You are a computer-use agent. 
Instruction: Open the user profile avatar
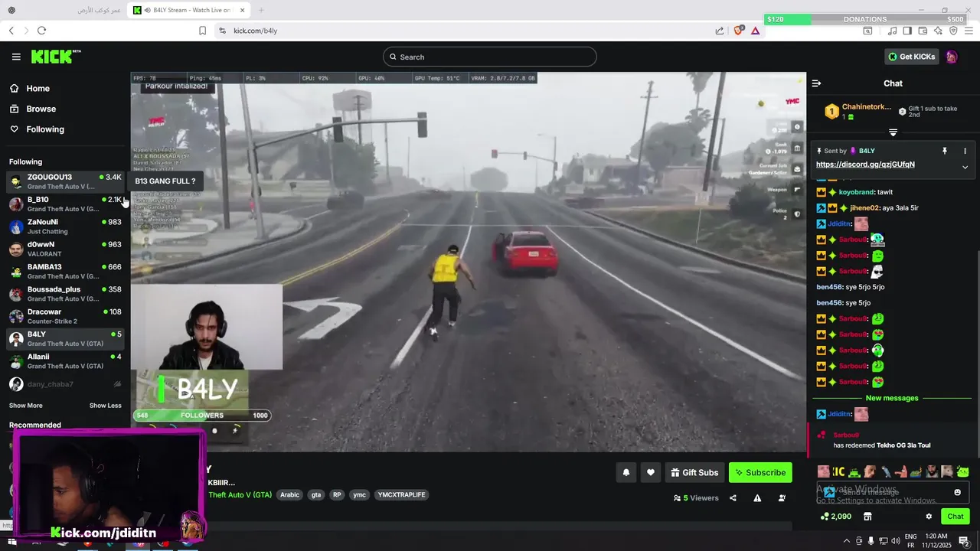point(951,57)
